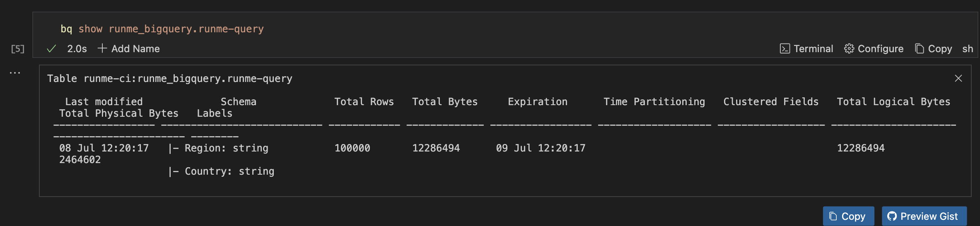Open the Terminal for this cell

[x=806, y=49]
